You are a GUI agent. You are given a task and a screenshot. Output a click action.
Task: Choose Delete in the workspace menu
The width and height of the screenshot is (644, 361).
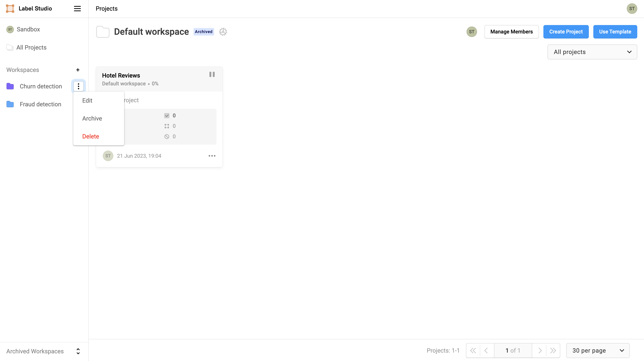pyautogui.click(x=91, y=136)
